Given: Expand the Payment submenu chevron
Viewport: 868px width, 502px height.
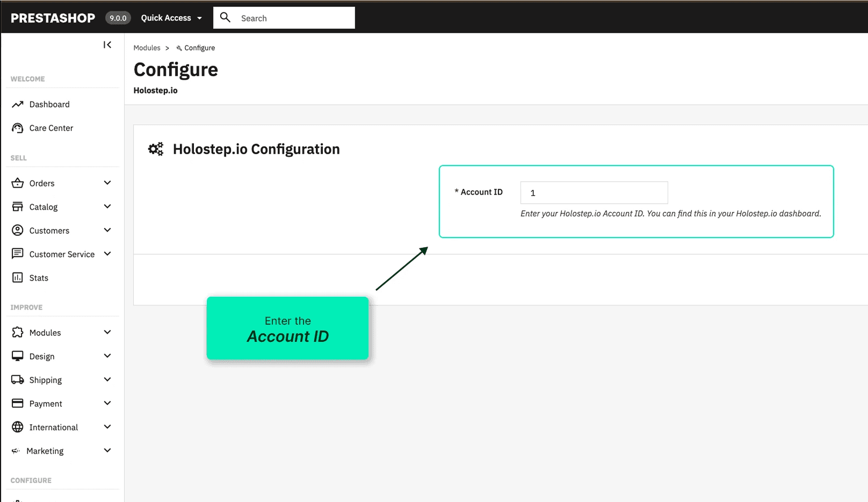Looking at the screenshot, I should [x=107, y=403].
